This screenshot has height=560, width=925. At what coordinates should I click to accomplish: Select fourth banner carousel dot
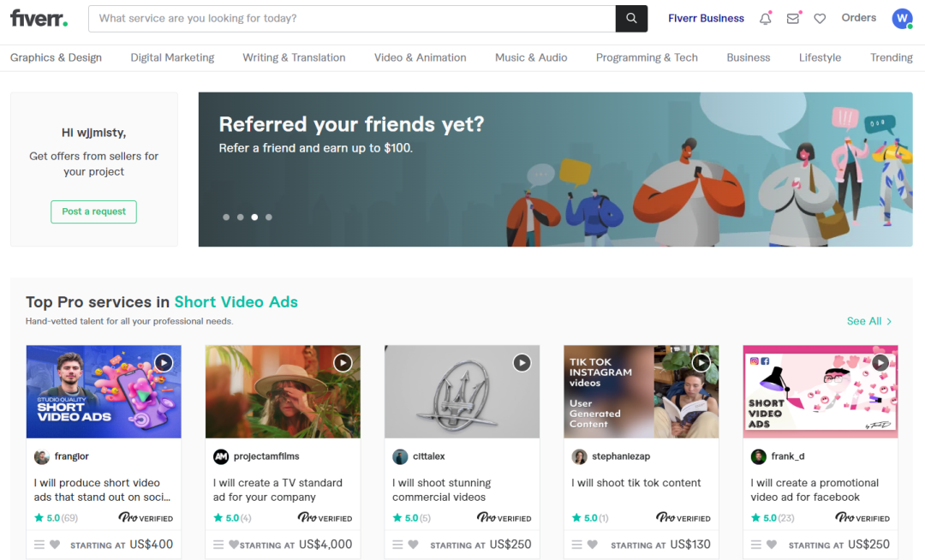click(x=268, y=217)
